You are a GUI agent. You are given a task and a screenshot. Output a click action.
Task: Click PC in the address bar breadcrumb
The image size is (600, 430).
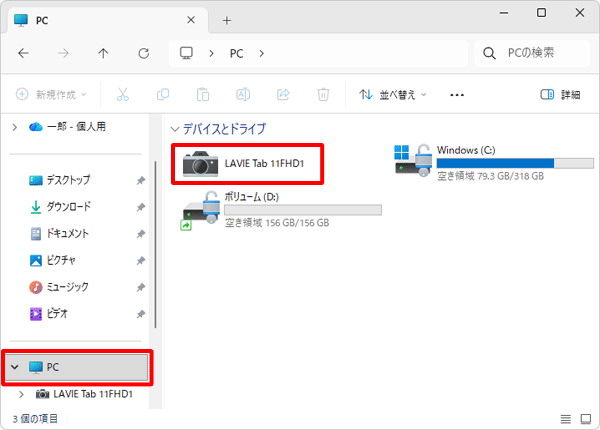click(236, 54)
